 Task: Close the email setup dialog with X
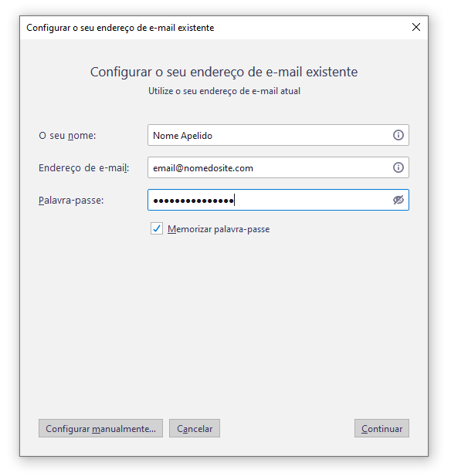point(416,27)
